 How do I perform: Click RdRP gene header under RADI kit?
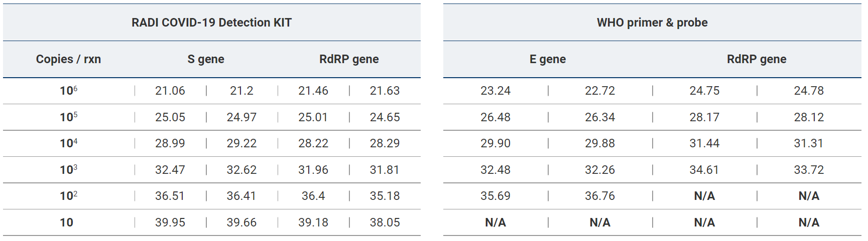coord(349,59)
